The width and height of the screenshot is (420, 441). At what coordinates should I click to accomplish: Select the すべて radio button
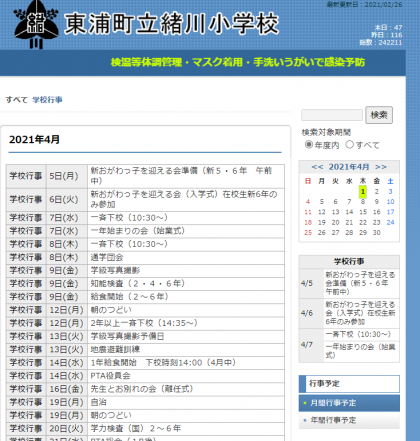[349, 145]
